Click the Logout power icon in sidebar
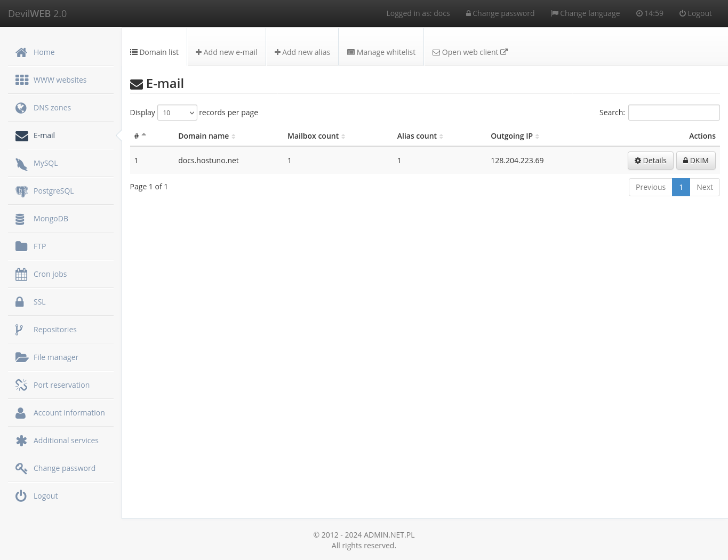The image size is (728, 560). point(21,495)
